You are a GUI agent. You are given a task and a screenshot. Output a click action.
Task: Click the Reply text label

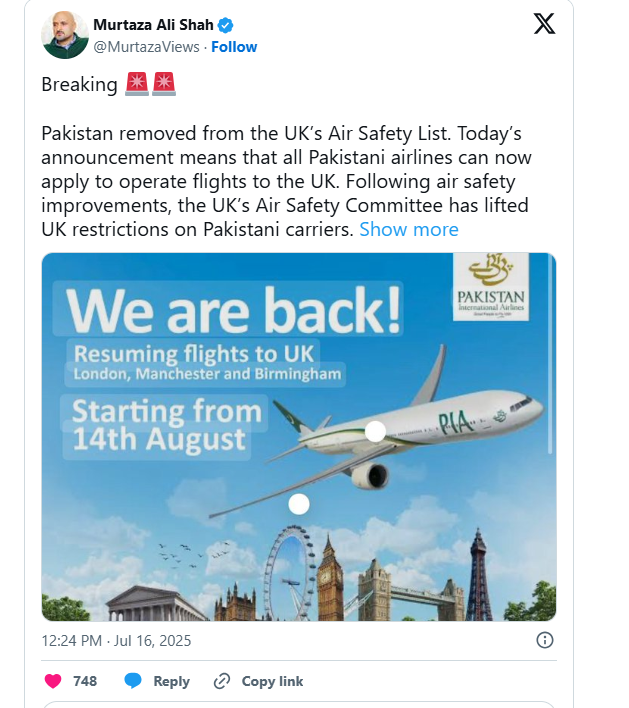(x=171, y=681)
